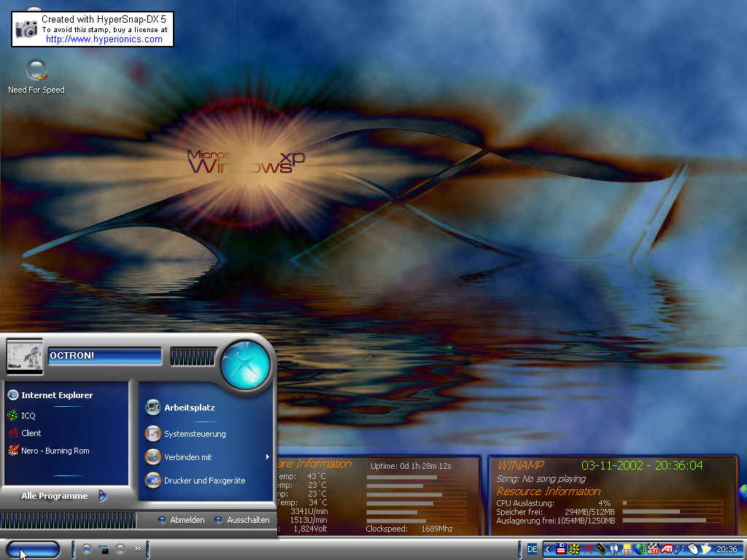Click the Alle Programme arrow icon
Viewport: 747px width, 560px height.
click(x=102, y=496)
